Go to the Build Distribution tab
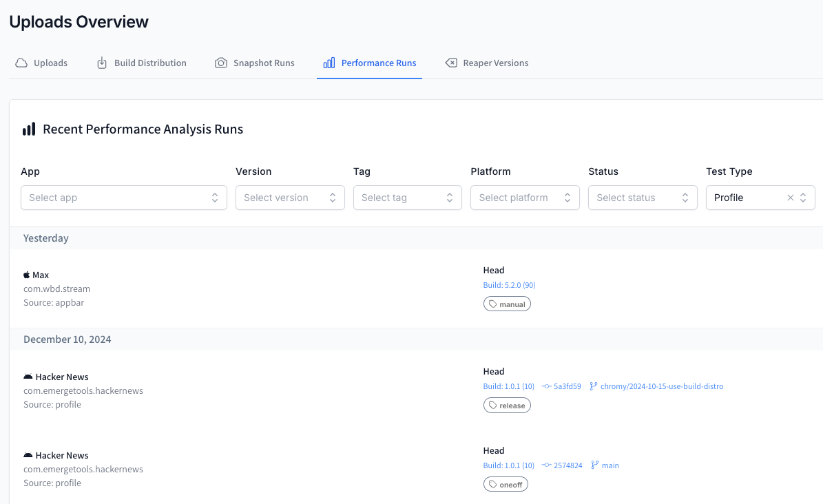 coord(149,63)
